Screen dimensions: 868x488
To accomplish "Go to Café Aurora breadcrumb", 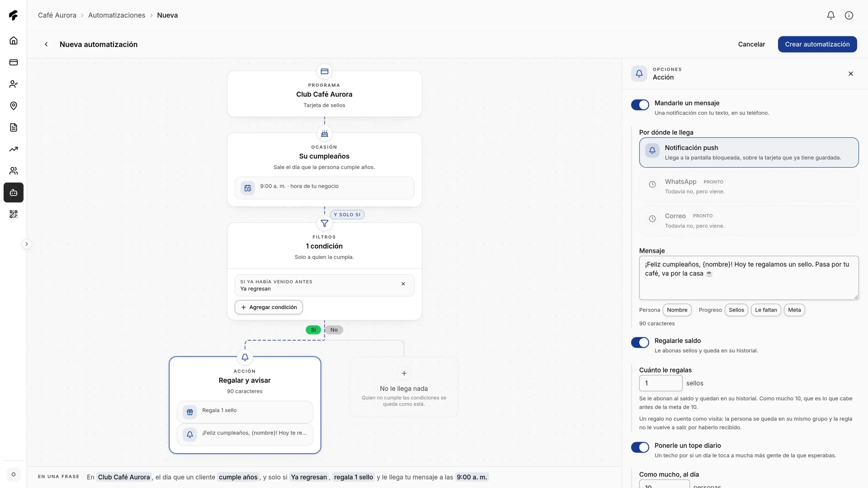I will 57,15.
